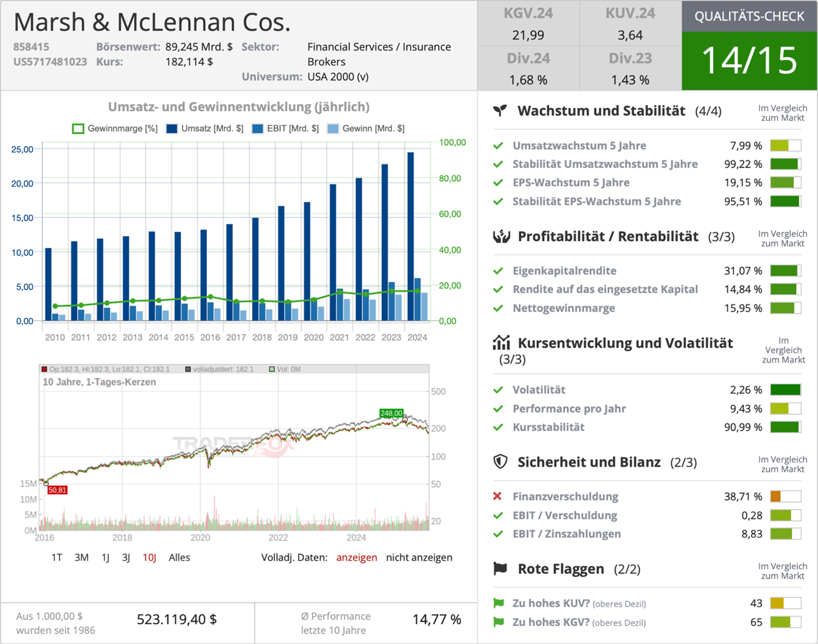Click the Gewinn [Mrd. $] legend color swatch
The height and width of the screenshot is (644, 818).
[333, 129]
